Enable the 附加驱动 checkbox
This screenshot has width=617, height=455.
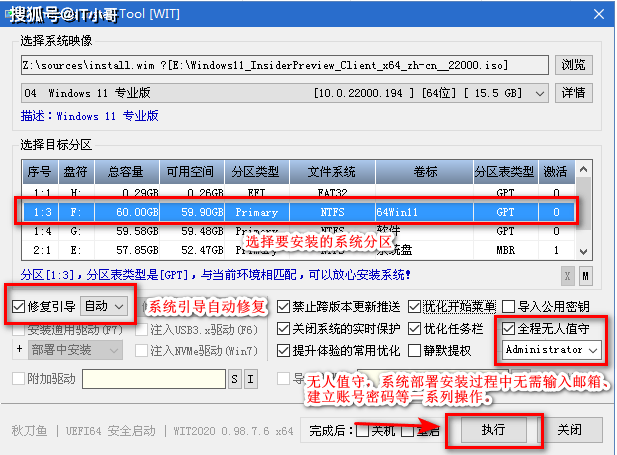click(18, 379)
